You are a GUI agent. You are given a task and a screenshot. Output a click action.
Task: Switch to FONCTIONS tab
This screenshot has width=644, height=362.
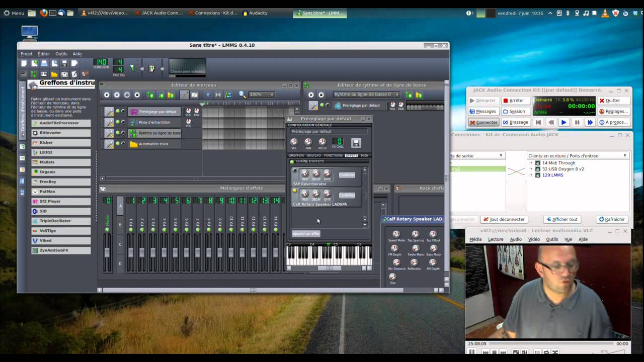(x=333, y=155)
